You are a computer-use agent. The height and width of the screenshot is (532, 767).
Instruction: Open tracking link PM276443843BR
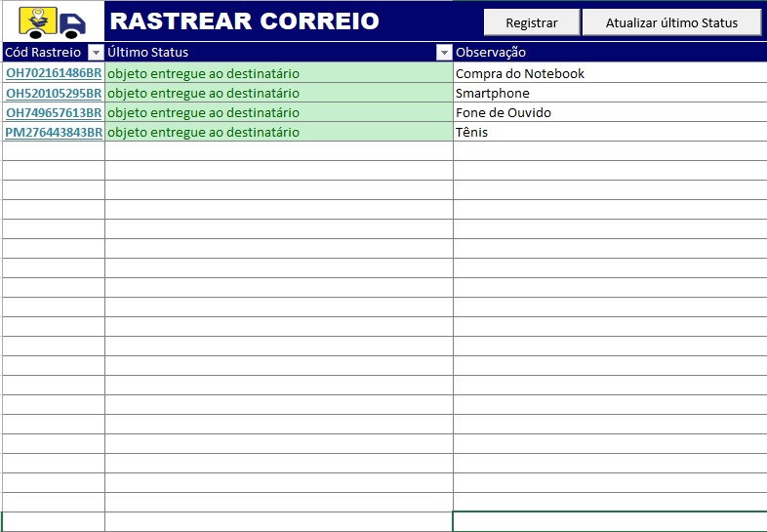click(x=54, y=132)
